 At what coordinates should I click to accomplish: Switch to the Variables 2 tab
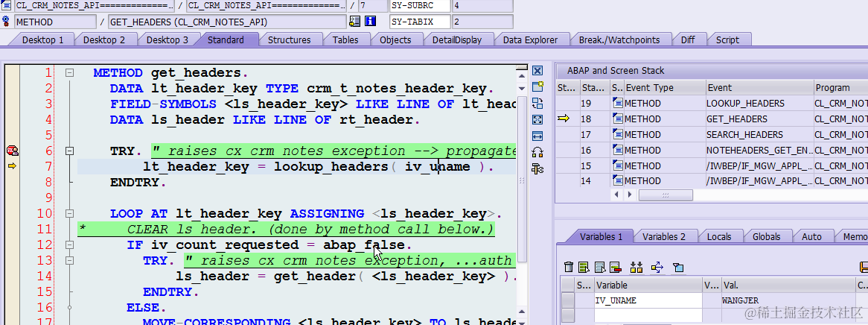click(664, 236)
